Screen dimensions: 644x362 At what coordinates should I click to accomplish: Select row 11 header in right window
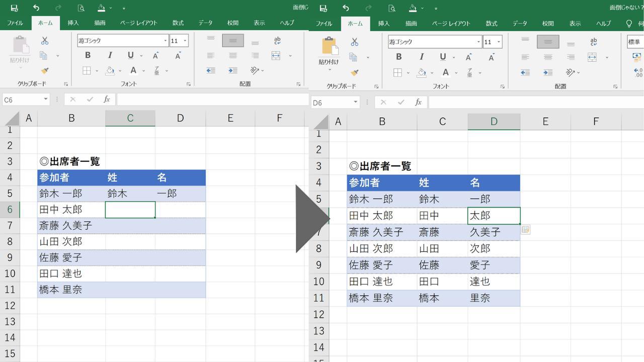[318, 298]
